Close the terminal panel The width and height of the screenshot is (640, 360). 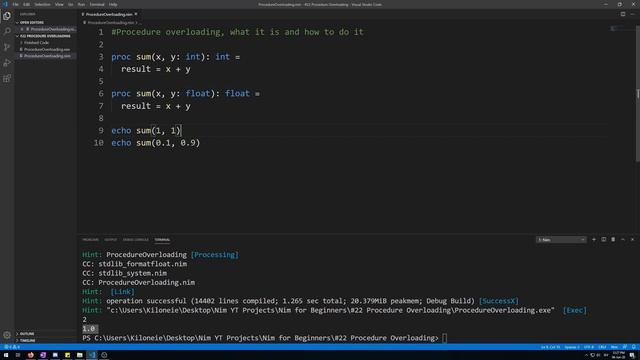point(633,240)
